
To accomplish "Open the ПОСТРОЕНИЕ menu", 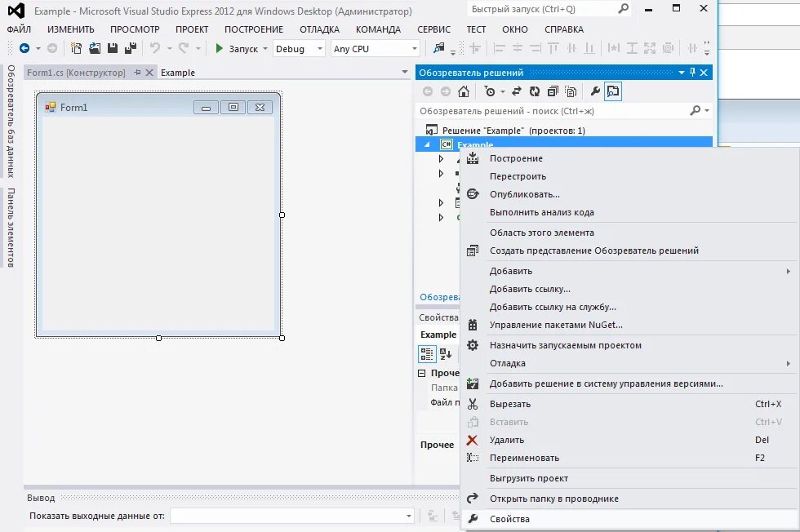I will (254, 29).
